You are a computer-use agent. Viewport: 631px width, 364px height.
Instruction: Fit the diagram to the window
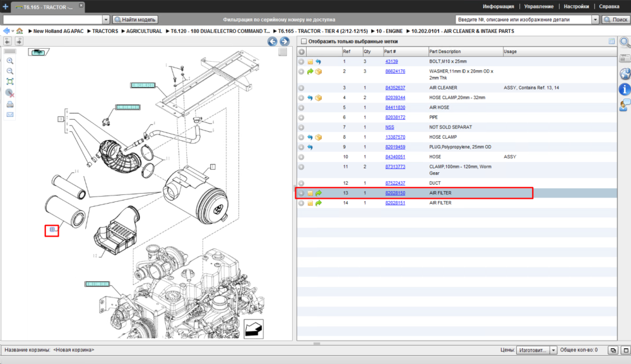coord(10,81)
